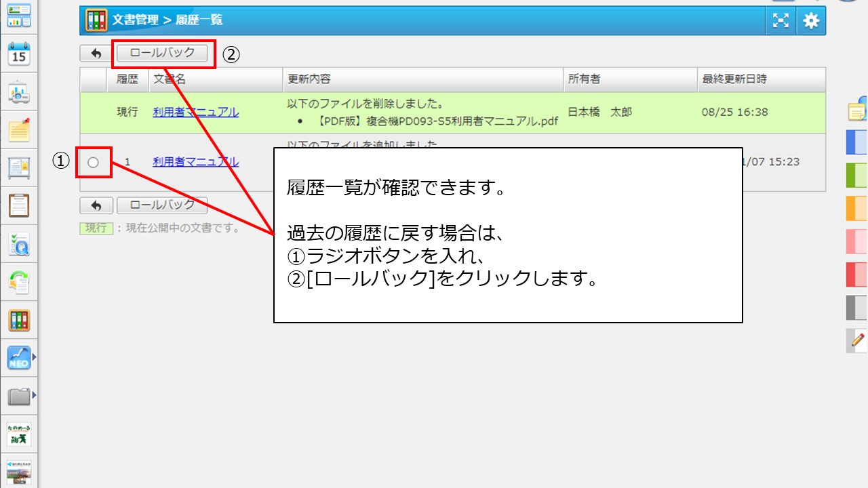This screenshot has height=488, width=868.
Task: Click owner name 日本橋 太郎
Action: 599,113
